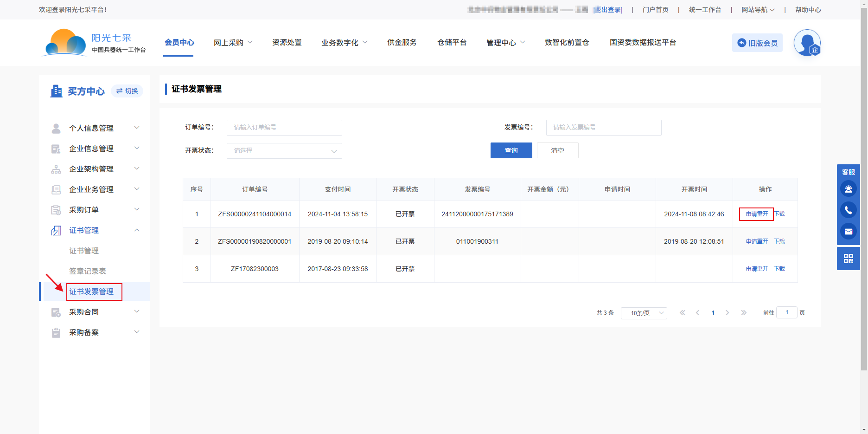Open the QR code icon
Viewport: 868px width, 434px height.
pyautogui.click(x=848, y=259)
